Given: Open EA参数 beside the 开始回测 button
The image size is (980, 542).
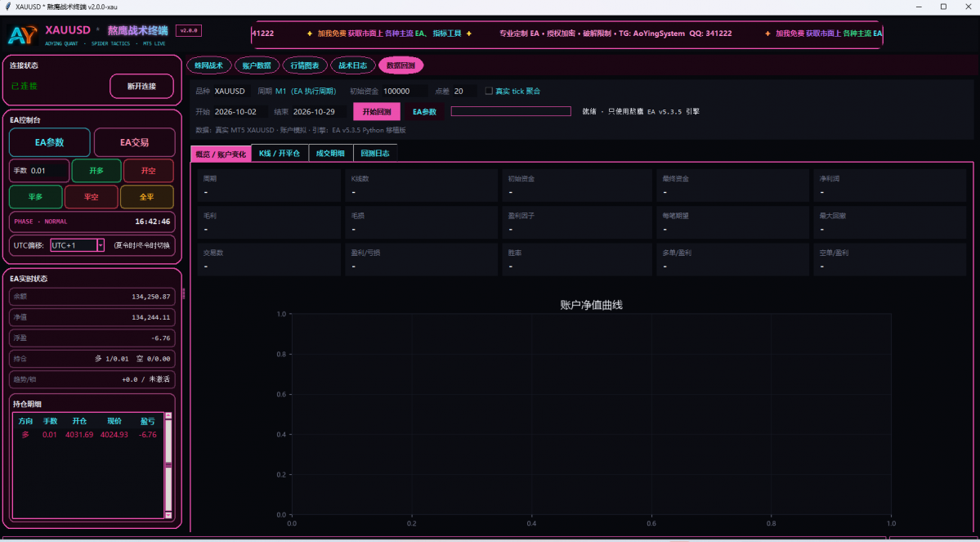Looking at the screenshot, I should (424, 111).
